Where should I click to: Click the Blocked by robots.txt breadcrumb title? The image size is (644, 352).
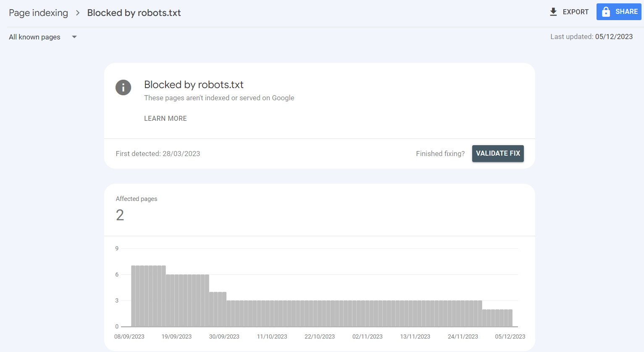click(x=134, y=13)
